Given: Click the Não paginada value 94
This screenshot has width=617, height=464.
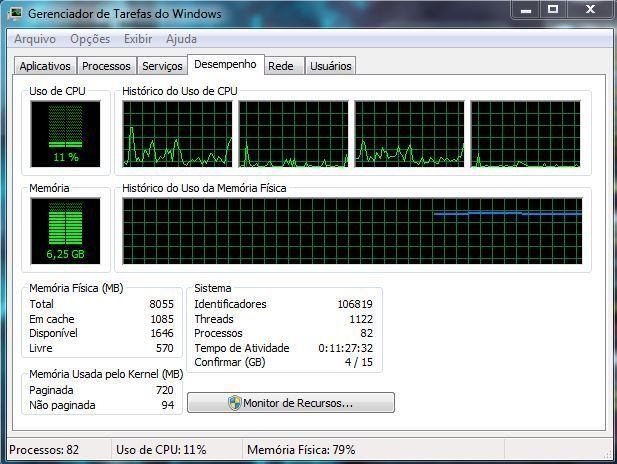Looking at the screenshot, I should click(168, 405).
